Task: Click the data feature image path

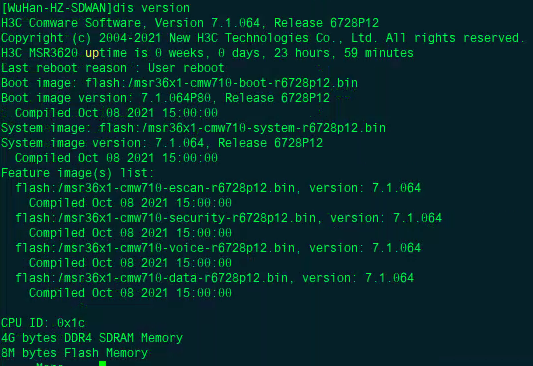Action: (x=152, y=278)
